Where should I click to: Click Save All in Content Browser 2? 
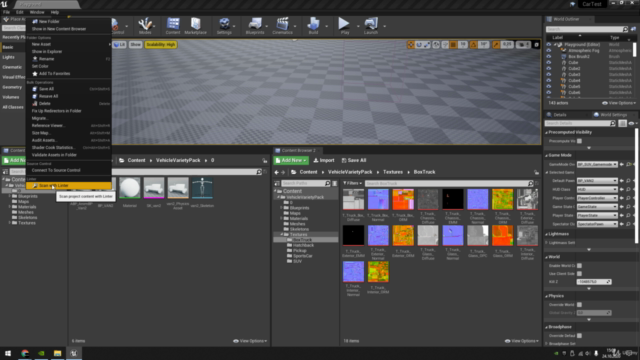pyautogui.click(x=354, y=160)
